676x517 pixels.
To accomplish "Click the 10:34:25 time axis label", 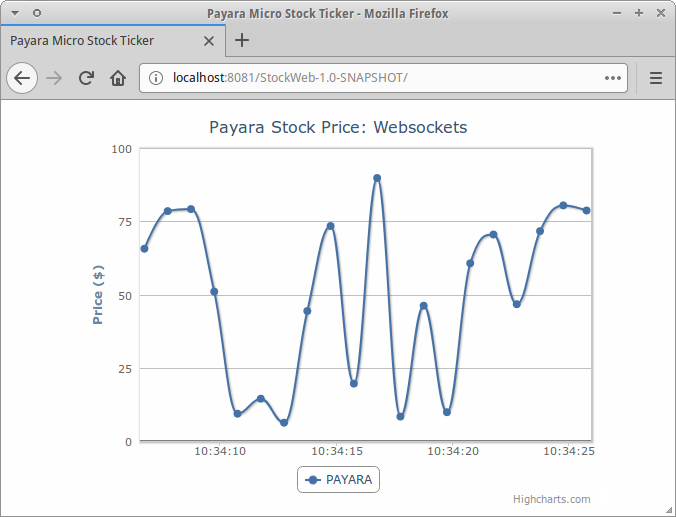I will pos(569,451).
